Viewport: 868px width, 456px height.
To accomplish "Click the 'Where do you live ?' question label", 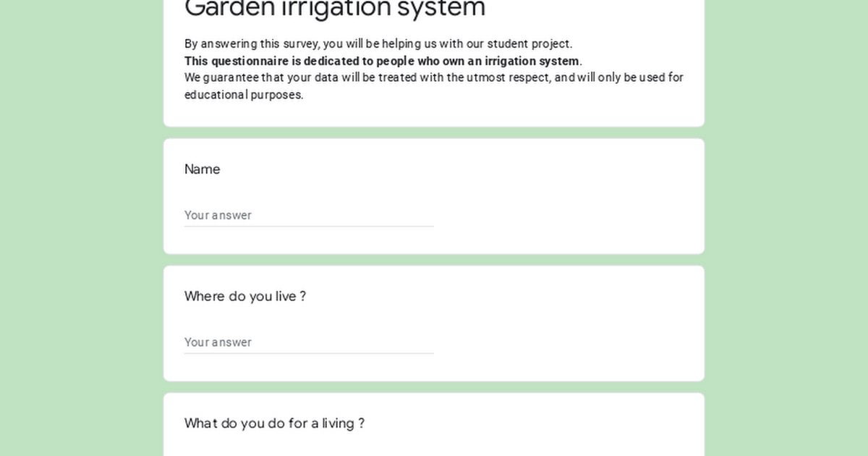I will 245,296.
